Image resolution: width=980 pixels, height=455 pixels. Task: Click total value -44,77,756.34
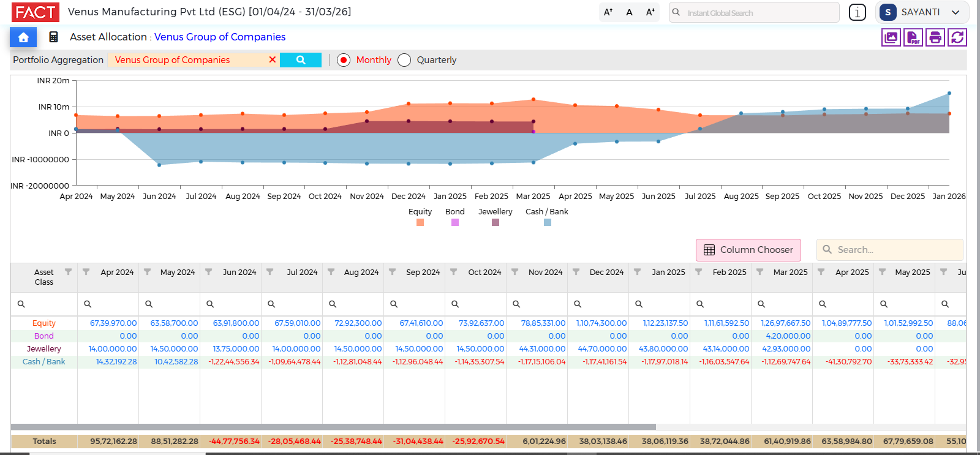234,442
